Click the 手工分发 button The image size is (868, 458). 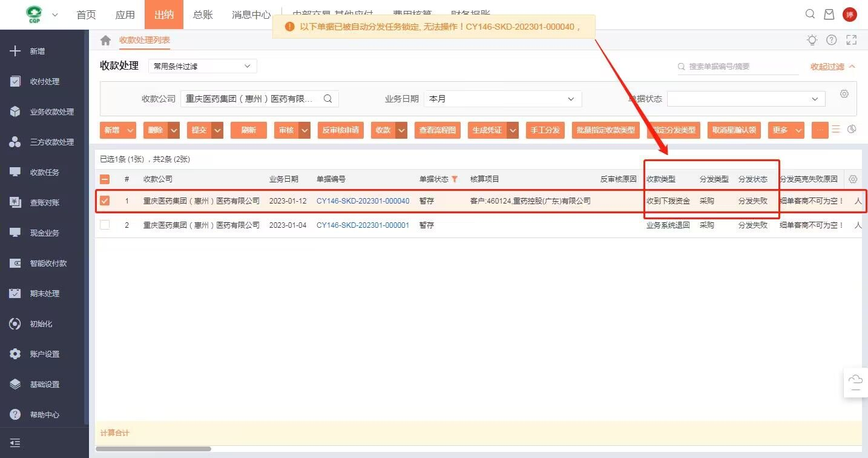(x=545, y=130)
